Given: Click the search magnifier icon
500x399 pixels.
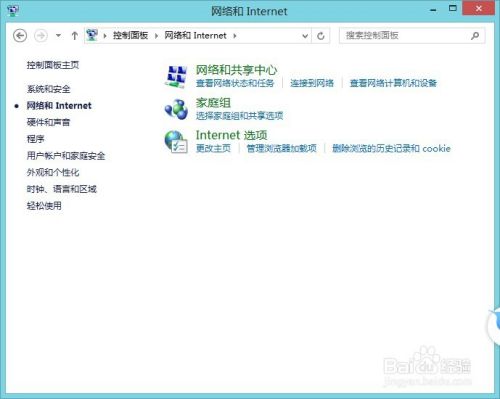Looking at the screenshot, I should tap(475, 35).
